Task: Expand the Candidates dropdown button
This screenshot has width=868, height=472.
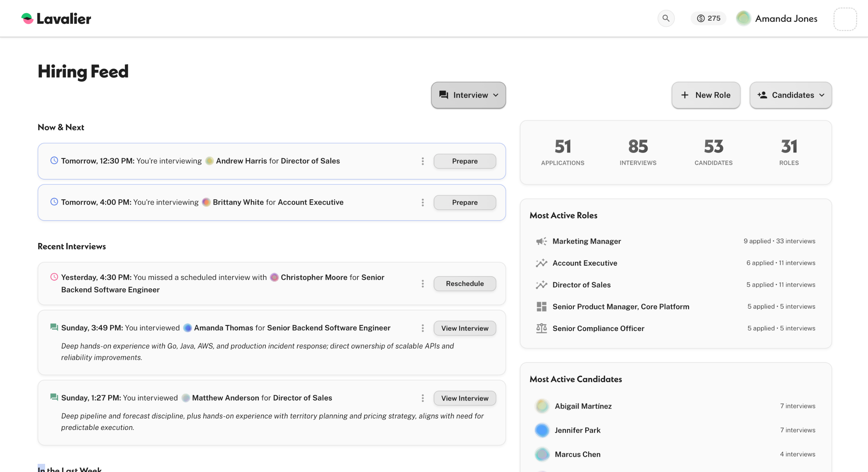Action: point(790,95)
